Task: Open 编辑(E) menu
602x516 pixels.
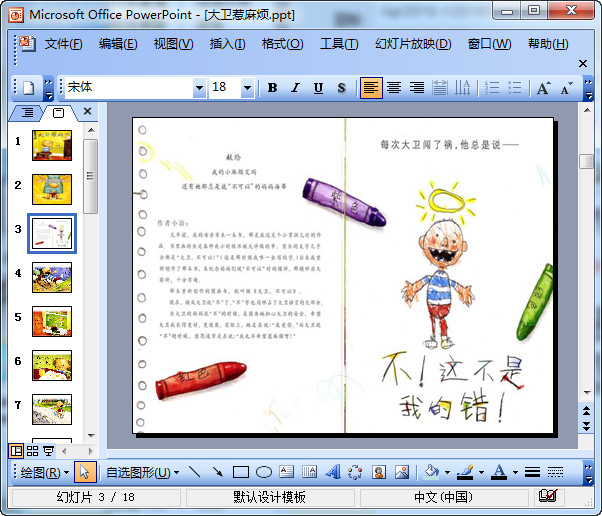Action: pyautogui.click(x=118, y=44)
